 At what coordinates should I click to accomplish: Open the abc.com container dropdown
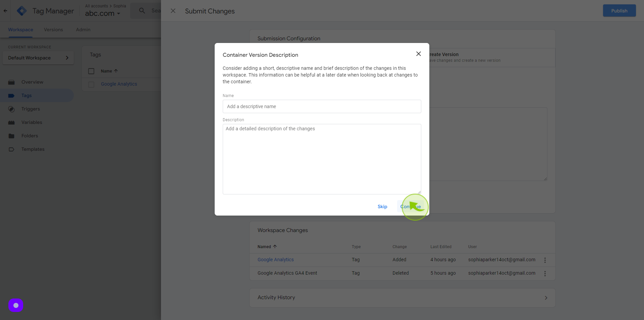click(x=103, y=13)
